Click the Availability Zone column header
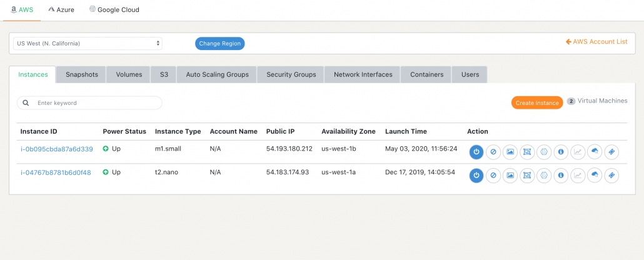This screenshot has height=260, width=644. pos(348,131)
